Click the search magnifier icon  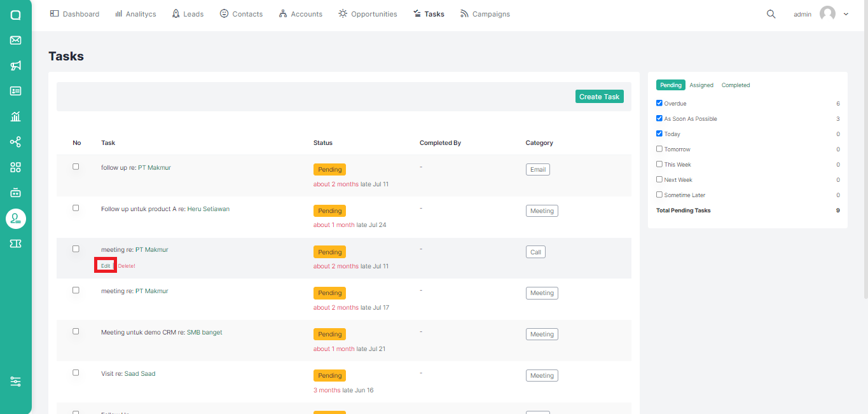pos(771,14)
